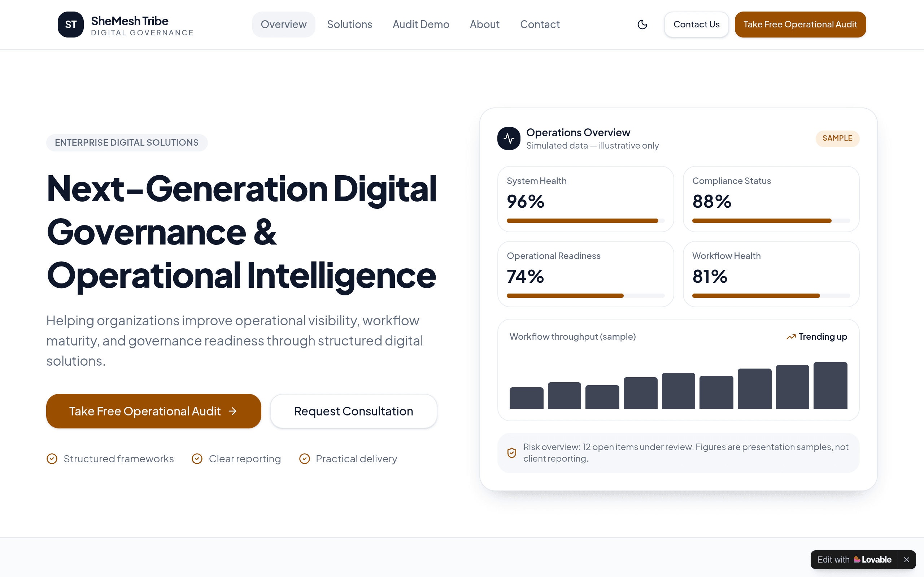Viewport: 924px width, 577px height.
Task: Click the SAMPLE badge
Action: (837, 138)
